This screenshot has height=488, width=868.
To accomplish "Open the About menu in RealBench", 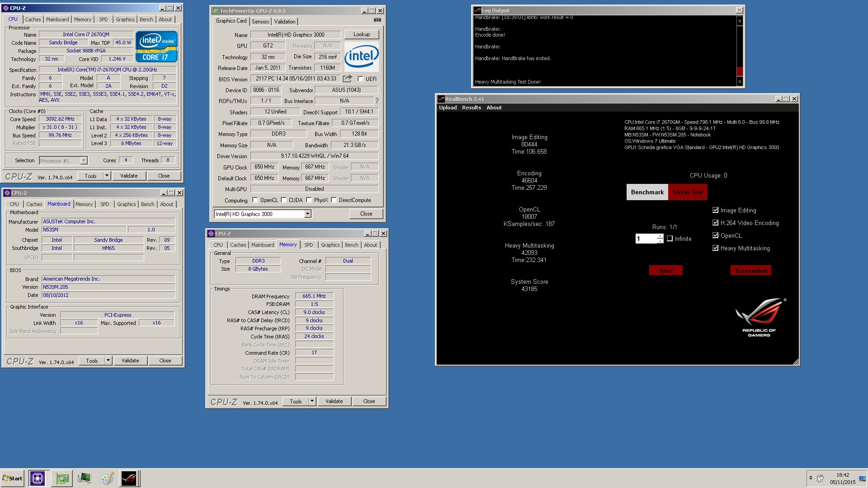I will [494, 108].
